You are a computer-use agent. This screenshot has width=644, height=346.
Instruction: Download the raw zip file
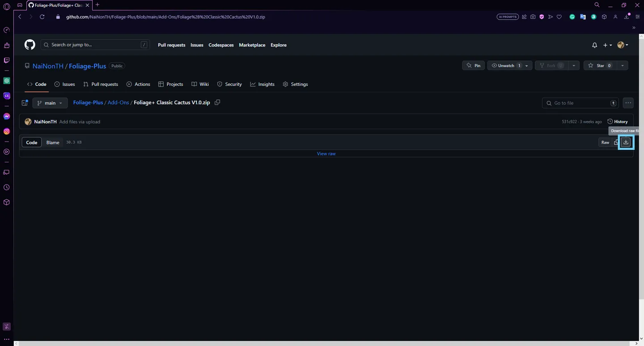pos(626,142)
